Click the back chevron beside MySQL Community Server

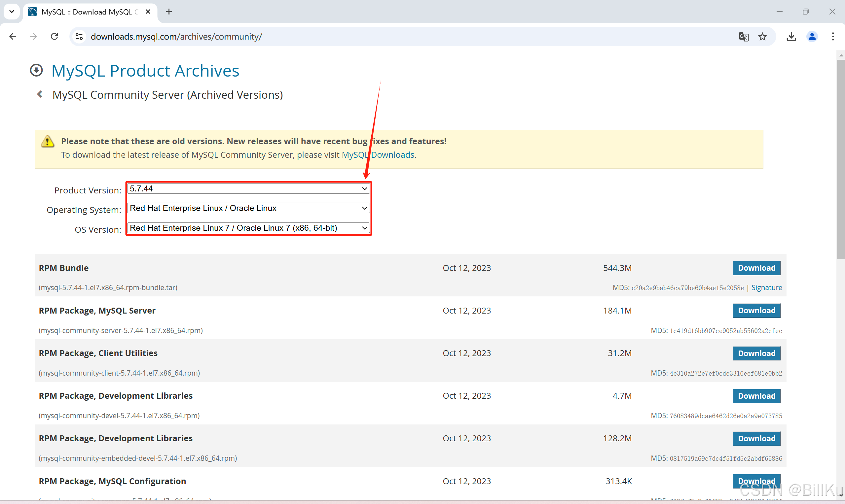40,94
